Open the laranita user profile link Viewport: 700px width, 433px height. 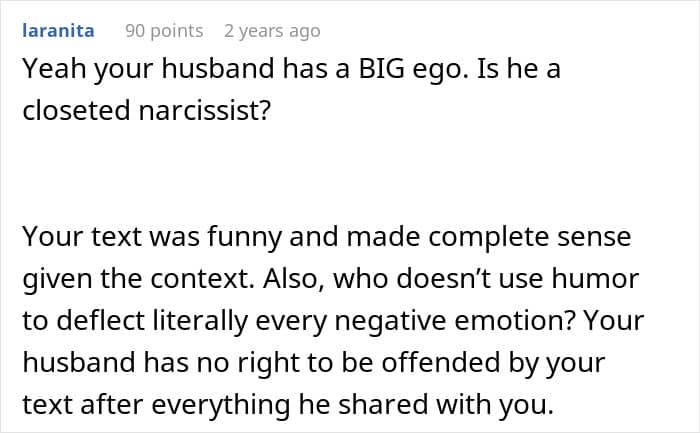(58, 31)
